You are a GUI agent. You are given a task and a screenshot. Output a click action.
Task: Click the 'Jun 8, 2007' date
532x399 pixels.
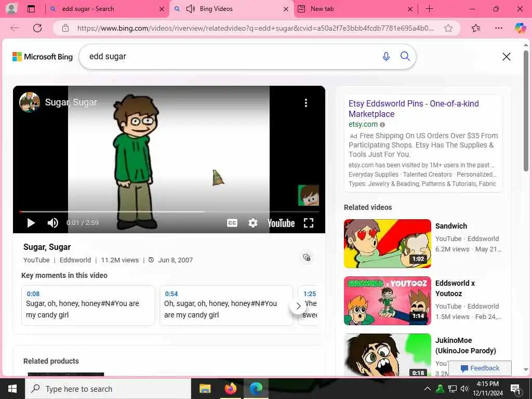point(176,260)
